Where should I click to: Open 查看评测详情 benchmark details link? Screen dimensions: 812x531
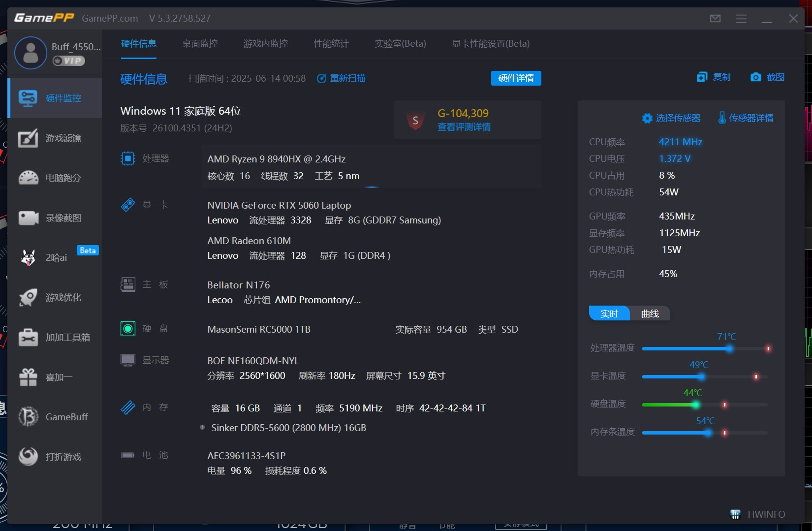point(464,127)
